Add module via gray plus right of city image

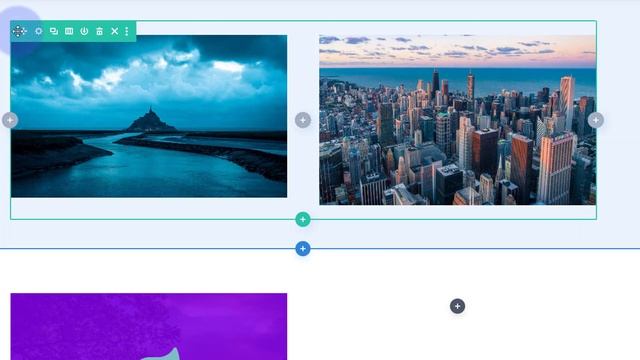coord(596,120)
